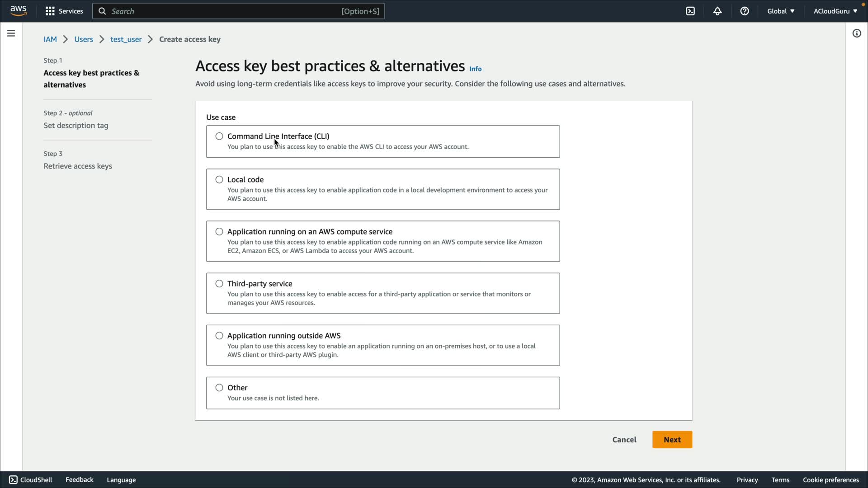This screenshot has width=868, height=488.
Task: Open the info panel icon on the right
Action: click(x=857, y=33)
